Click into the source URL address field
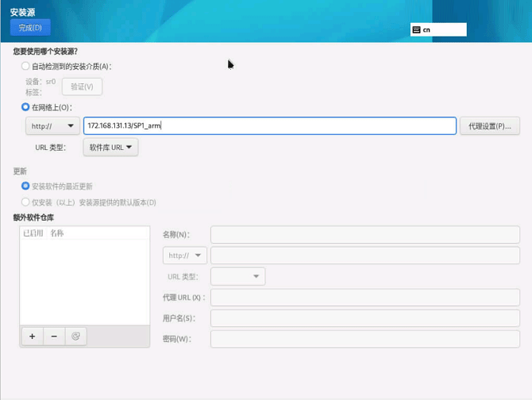The height and width of the screenshot is (400, 532). [x=270, y=126]
